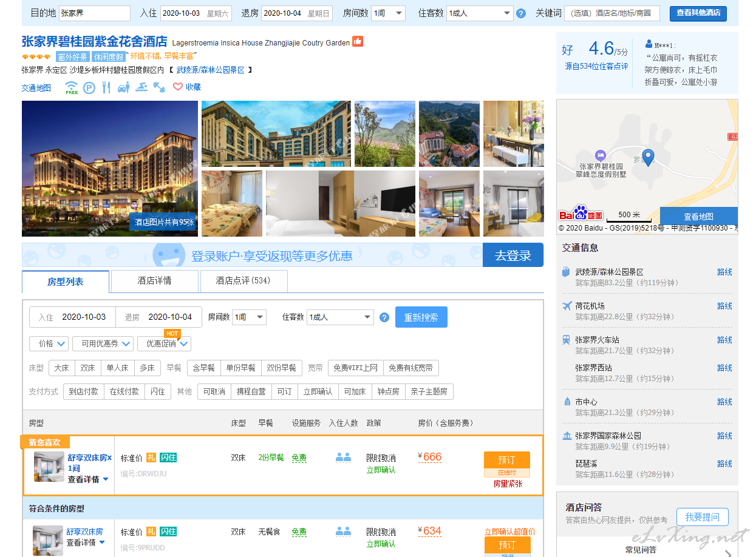The height and width of the screenshot is (557, 756).
Task: Click the 查看地图 button on map
Action: tap(699, 216)
